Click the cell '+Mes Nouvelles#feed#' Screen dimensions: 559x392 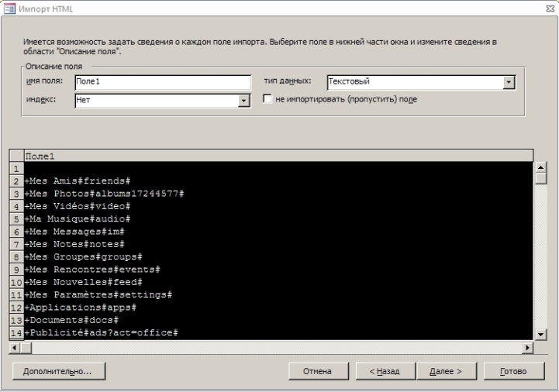tap(279, 282)
